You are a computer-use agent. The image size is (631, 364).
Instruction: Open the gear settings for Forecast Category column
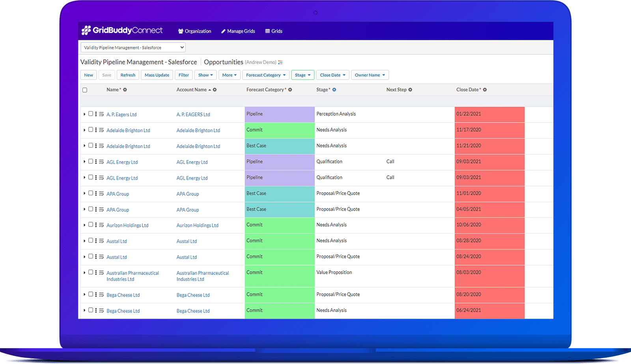pyautogui.click(x=290, y=90)
